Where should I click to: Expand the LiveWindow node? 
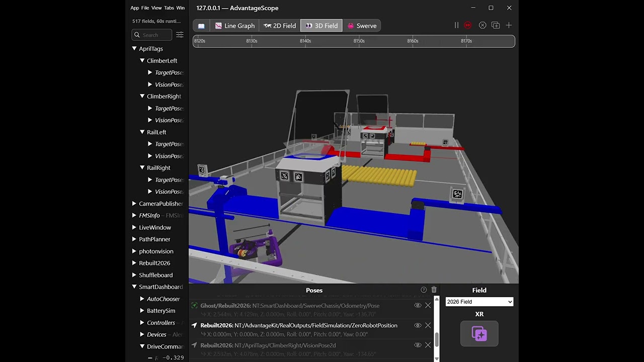click(134, 227)
